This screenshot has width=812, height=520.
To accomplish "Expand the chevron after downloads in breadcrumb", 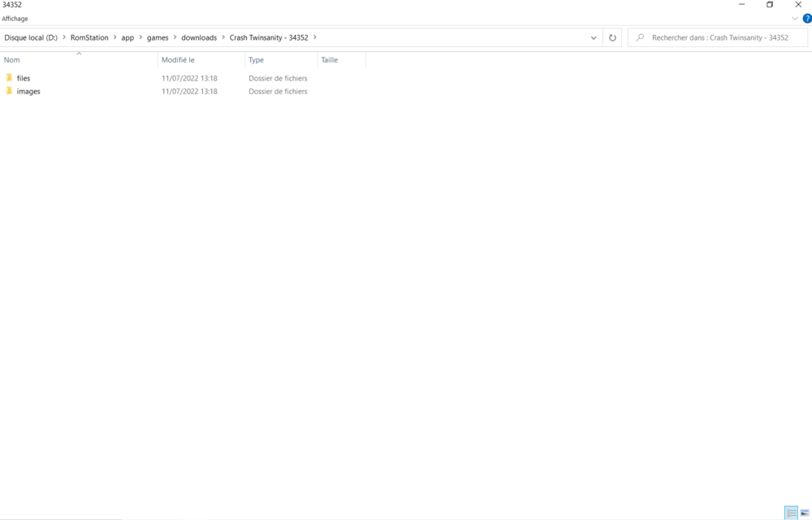I will (223, 37).
